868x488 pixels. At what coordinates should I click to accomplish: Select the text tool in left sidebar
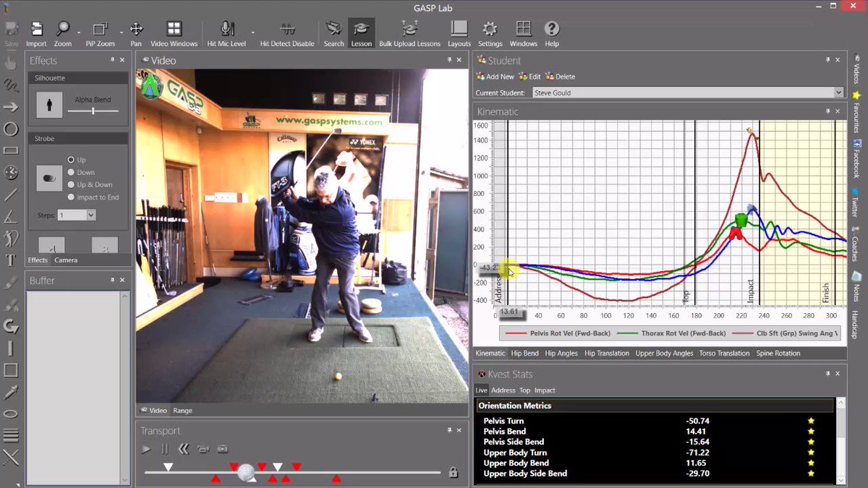(x=11, y=260)
